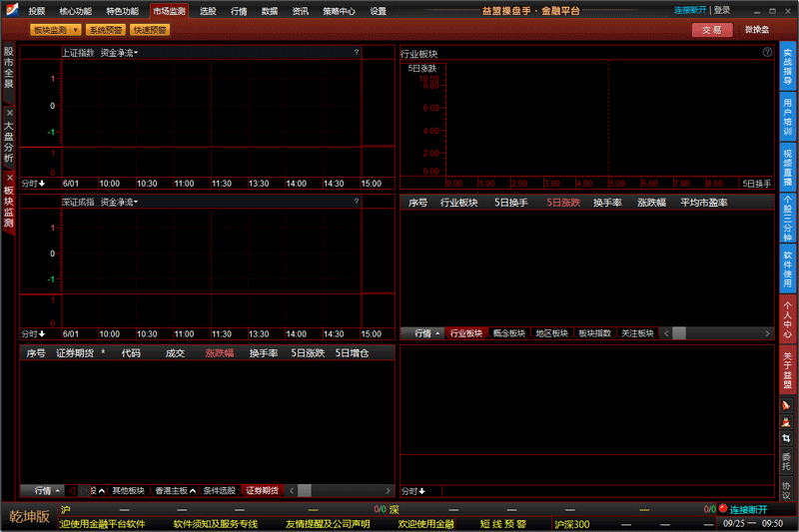The height and width of the screenshot is (532, 799).
Task: Select the 关注板块 tab
Action: [x=637, y=333]
